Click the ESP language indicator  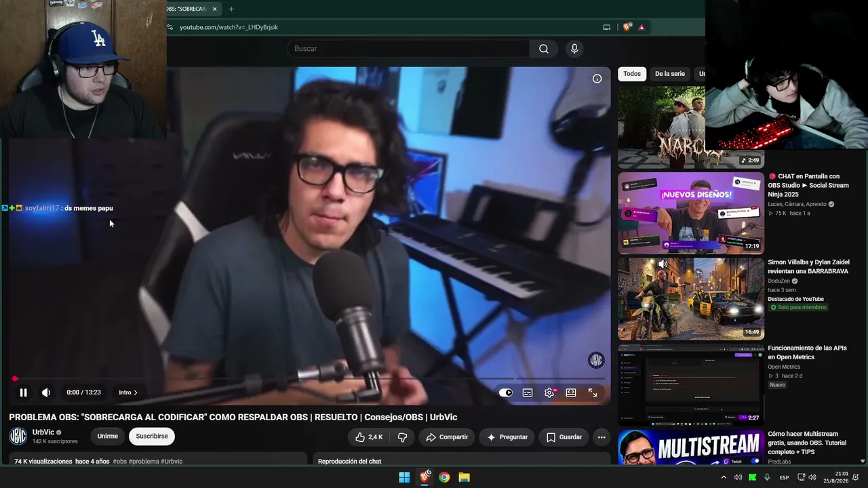784,477
